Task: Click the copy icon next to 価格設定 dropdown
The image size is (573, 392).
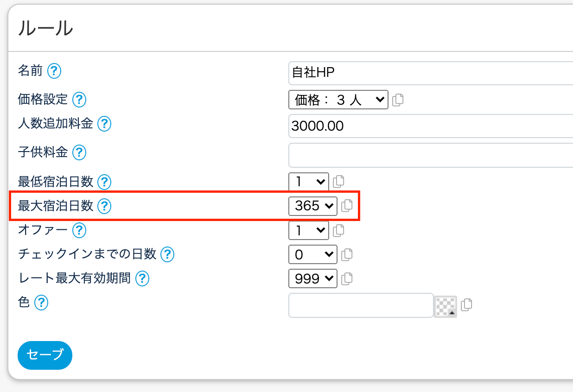Action: click(398, 99)
